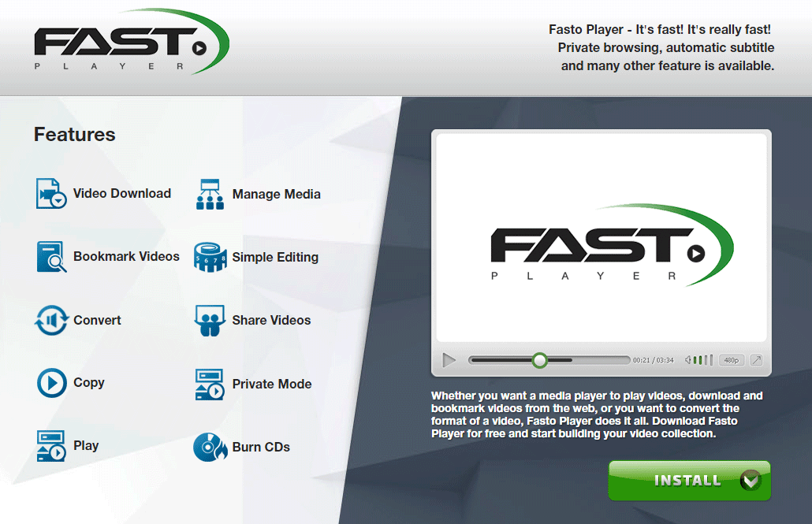812x524 pixels.
Task: Start playback with the player's play button
Action: coord(449,360)
